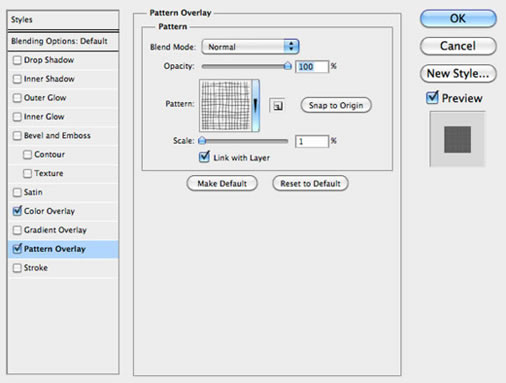Open the pattern picker arrow
This screenshot has width=506, height=383.
point(256,106)
